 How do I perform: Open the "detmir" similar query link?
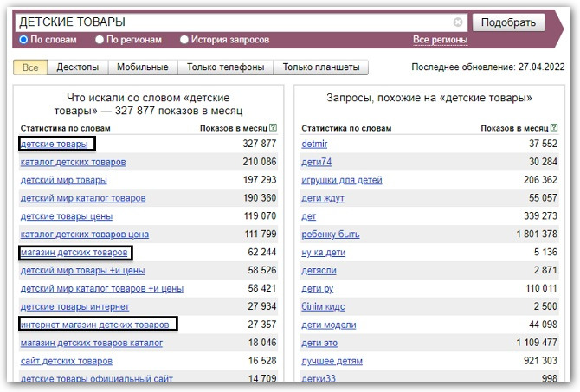pyautogui.click(x=315, y=144)
